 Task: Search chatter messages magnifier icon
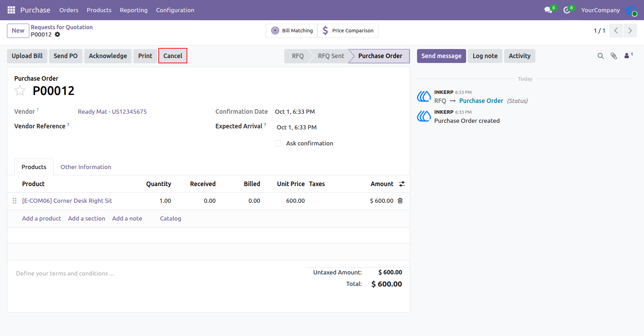[600, 56]
